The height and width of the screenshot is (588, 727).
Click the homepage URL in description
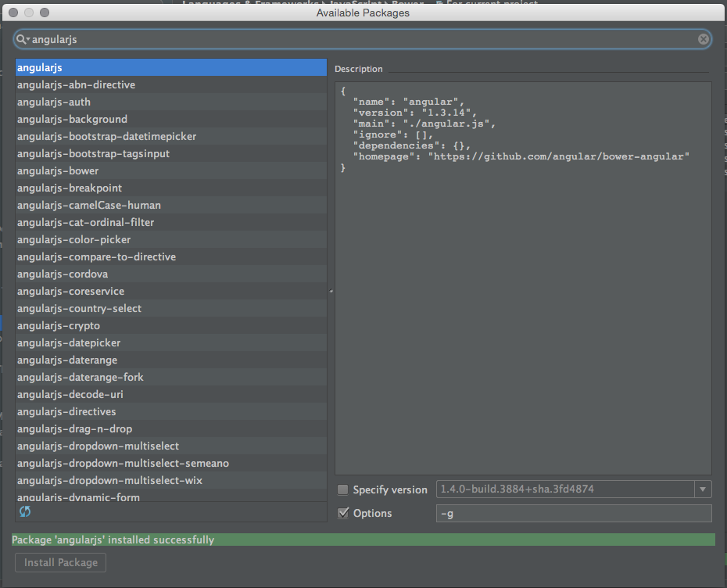(559, 156)
